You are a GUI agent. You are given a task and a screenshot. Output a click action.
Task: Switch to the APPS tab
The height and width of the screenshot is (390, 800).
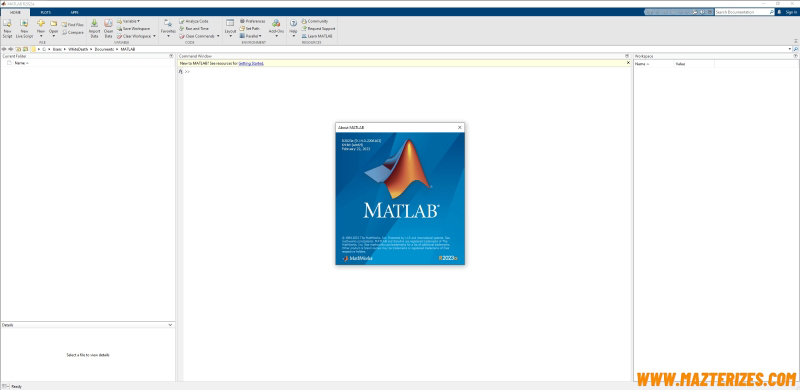(74, 12)
